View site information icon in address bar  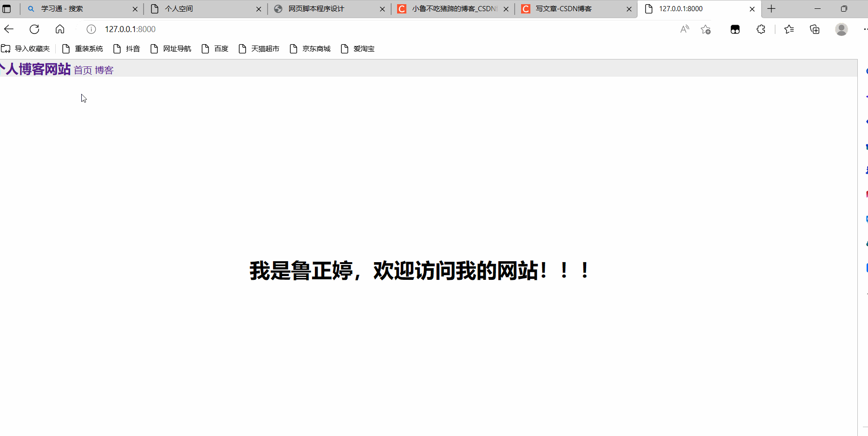pos(91,29)
